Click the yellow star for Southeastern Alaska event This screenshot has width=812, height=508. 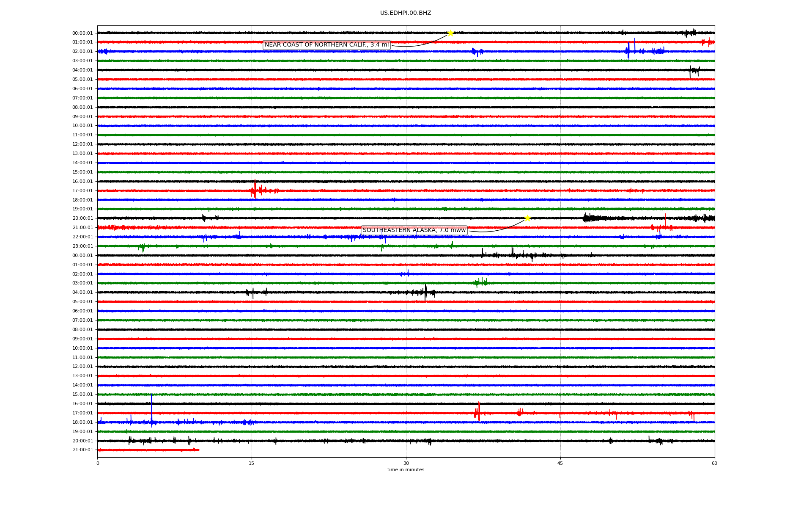click(x=527, y=218)
